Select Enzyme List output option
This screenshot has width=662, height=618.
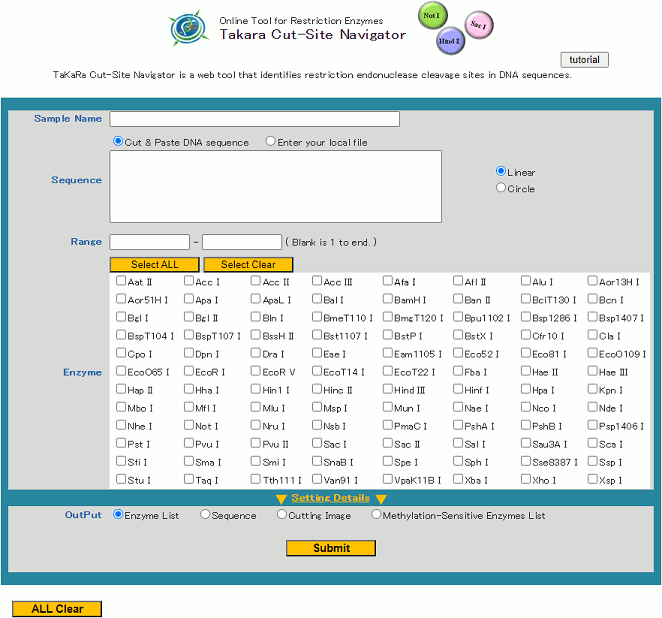pyautogui.click(x=118, y=515)
